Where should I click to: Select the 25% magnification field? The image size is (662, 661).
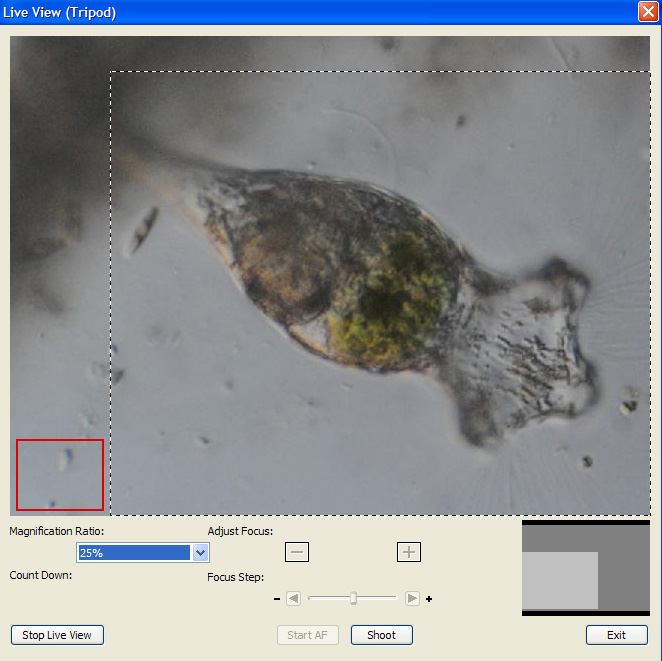(134, 553)
